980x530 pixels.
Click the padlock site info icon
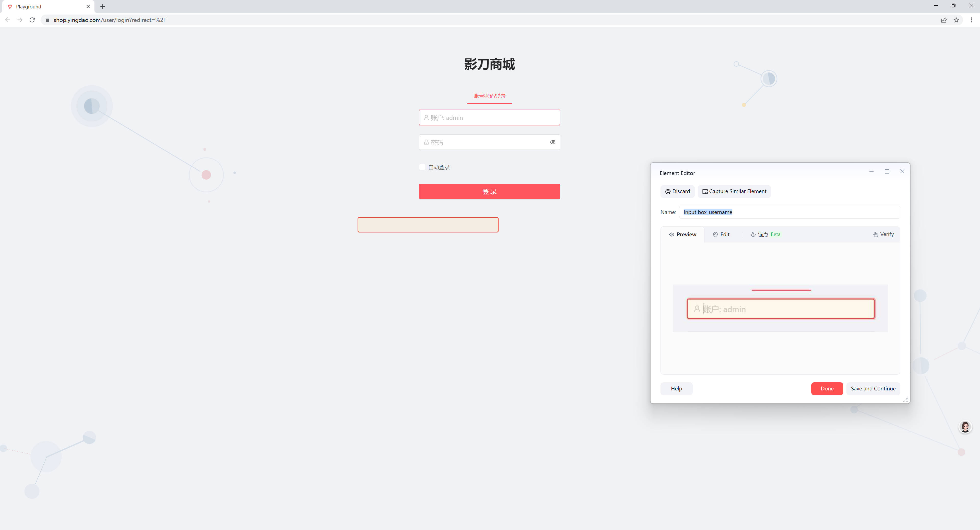click(x=47, y=20)
